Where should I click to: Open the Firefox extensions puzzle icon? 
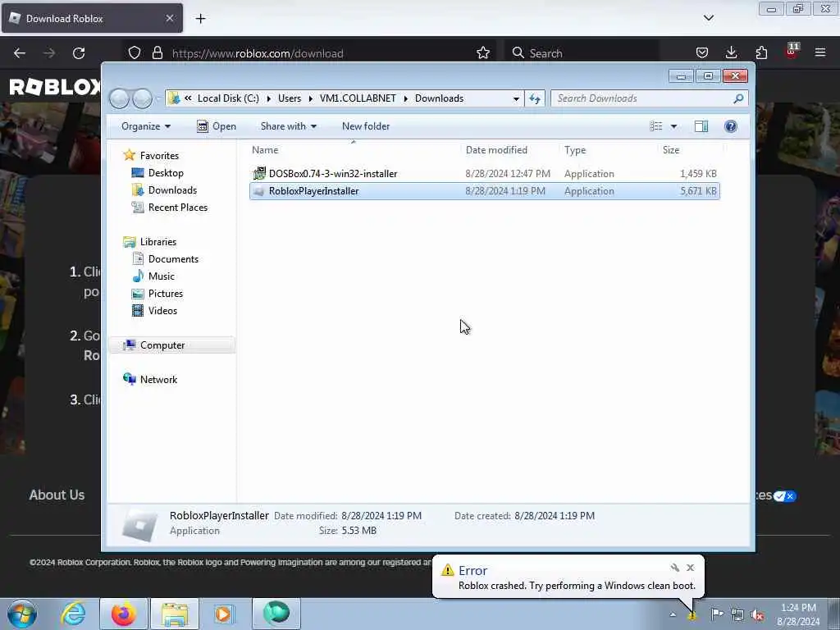761,52
